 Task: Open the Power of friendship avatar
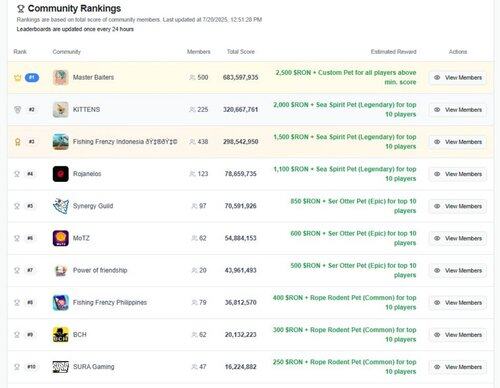tap(61, 270)
